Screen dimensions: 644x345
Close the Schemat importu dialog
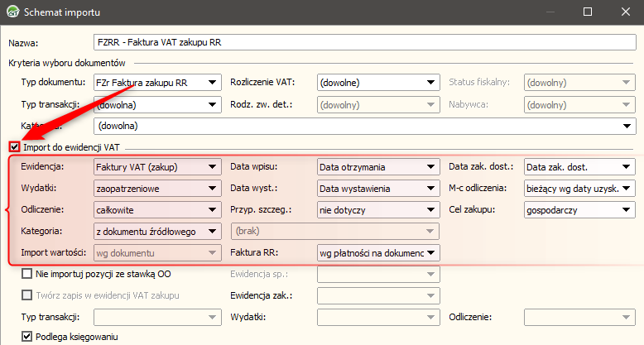[626, 12]
